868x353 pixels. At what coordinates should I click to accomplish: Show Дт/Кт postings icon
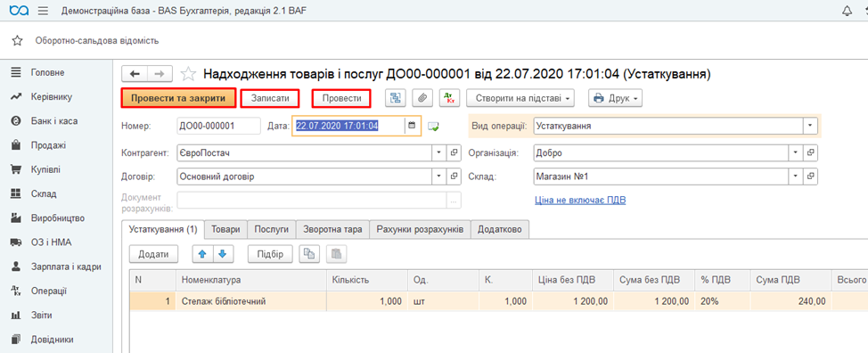click(x=449, y=98)
